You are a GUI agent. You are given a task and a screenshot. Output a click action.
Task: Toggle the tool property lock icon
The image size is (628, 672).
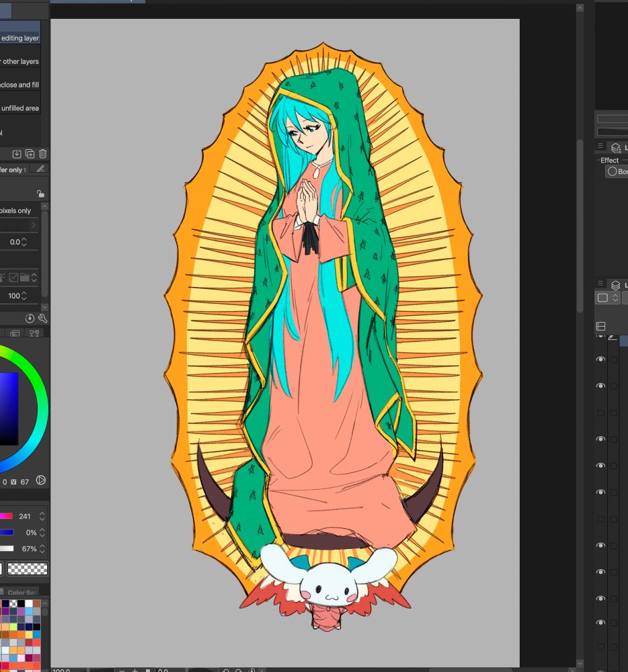point(40,194)
